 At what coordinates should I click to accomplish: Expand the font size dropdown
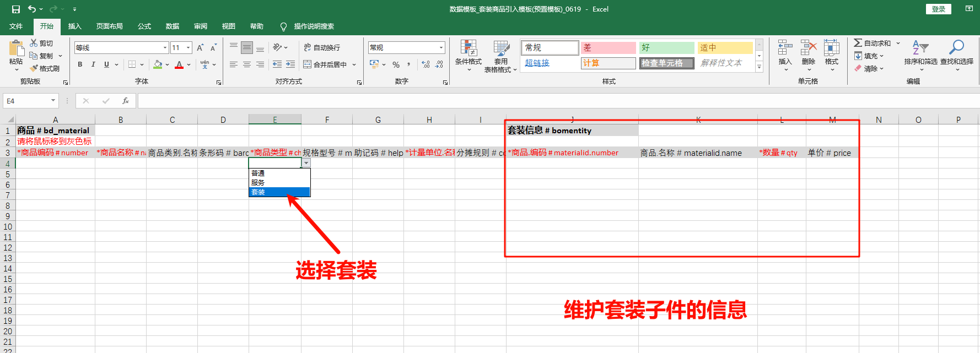pos(188,48)
